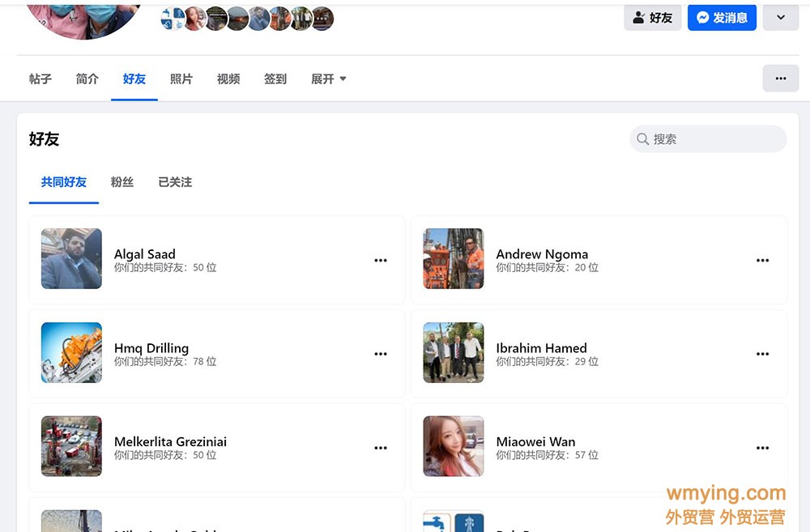Switch to the 视频 tab
810x532 pixels.
coord(228,79)
